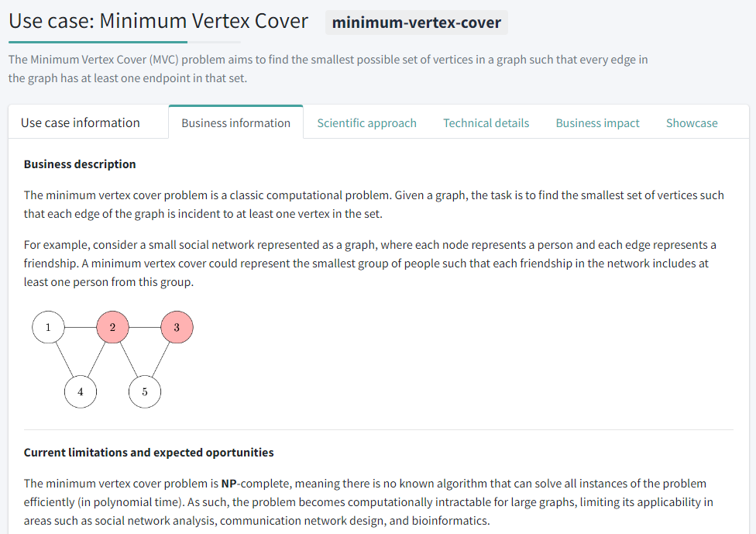Viewport: 756px width, 534px height.
Task: Click node 4 in the graph diagram
Action: [x=81, y=391]
